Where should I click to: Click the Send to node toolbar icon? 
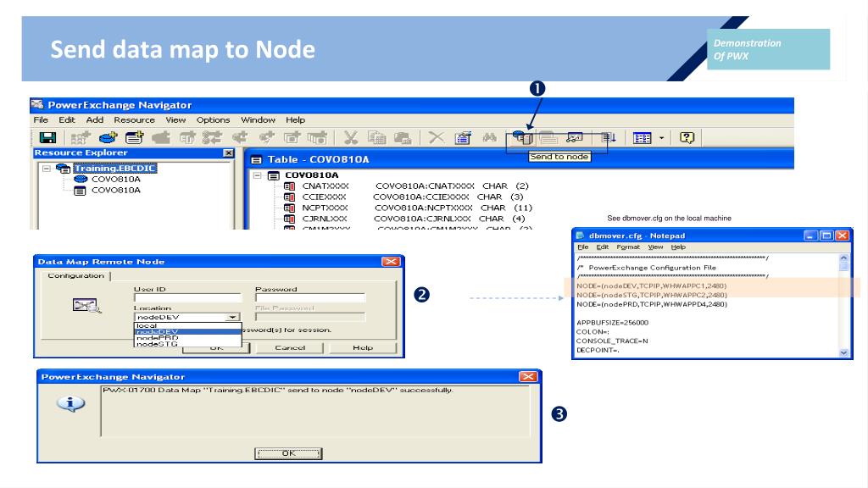click(x=522, y=137)
